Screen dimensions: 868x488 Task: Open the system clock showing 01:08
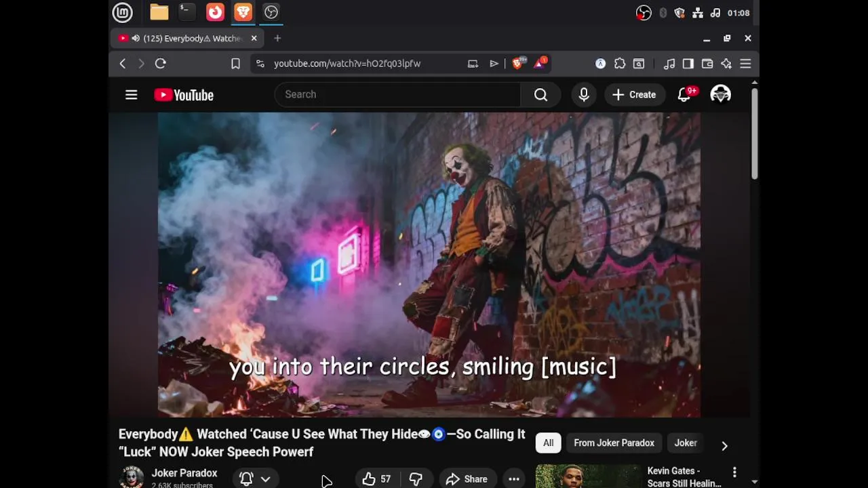(738, 13)
